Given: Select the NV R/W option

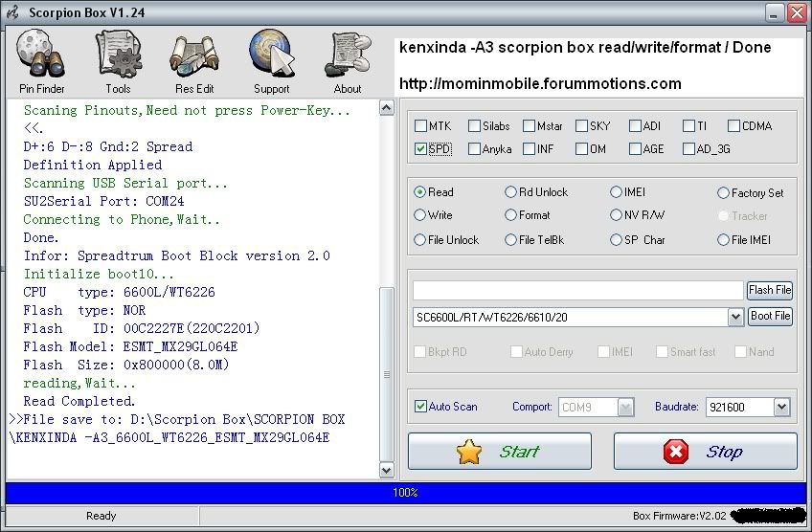Looking at the screenshot, I should tap(616, 214).
